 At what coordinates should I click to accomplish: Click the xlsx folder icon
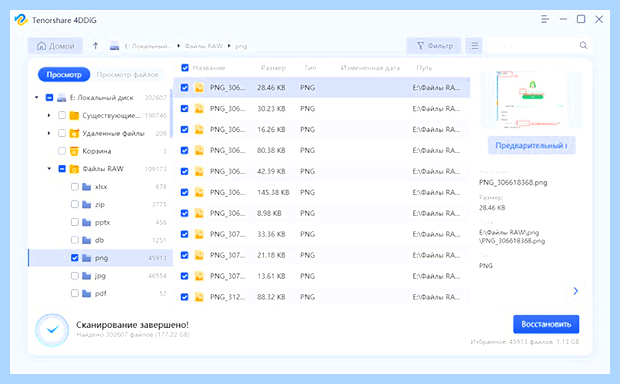click(87, 187)
